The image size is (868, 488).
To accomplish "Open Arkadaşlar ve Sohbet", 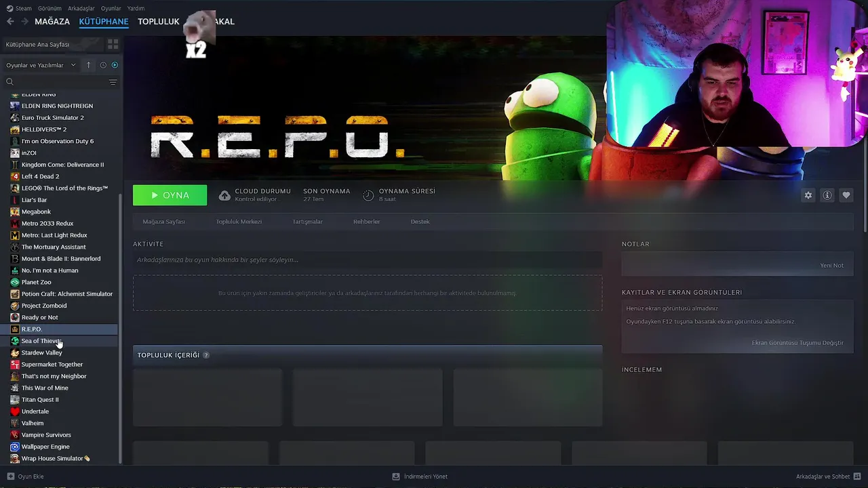I will (828, 476).
